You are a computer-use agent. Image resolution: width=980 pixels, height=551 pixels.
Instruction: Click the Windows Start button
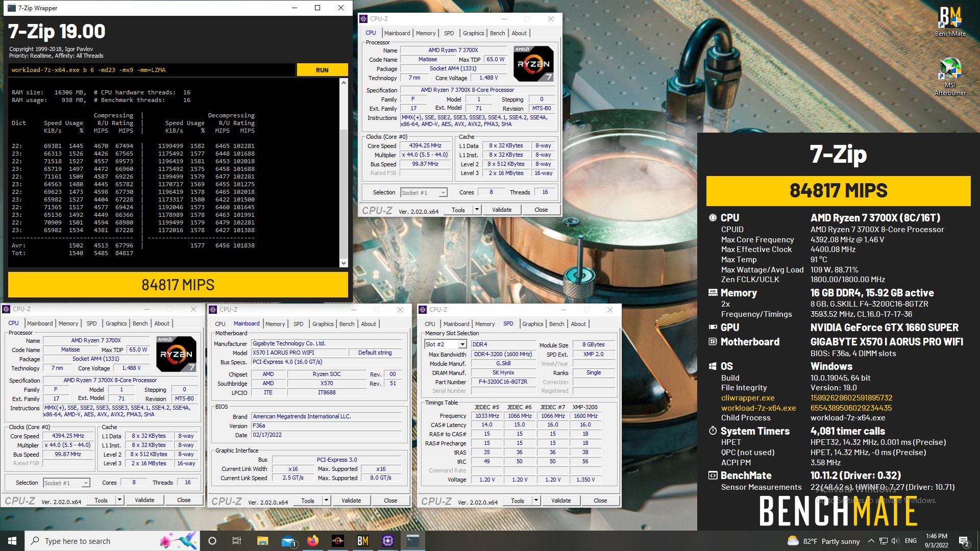[x=12, y=541]
